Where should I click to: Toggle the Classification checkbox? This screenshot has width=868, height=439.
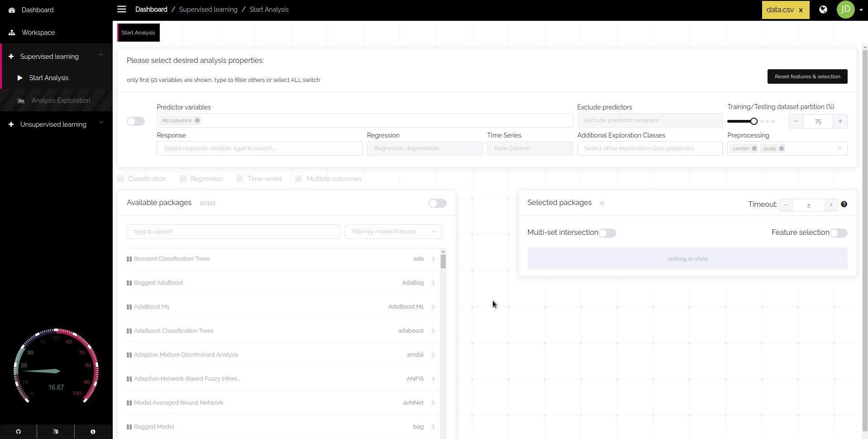click(120, 179)
